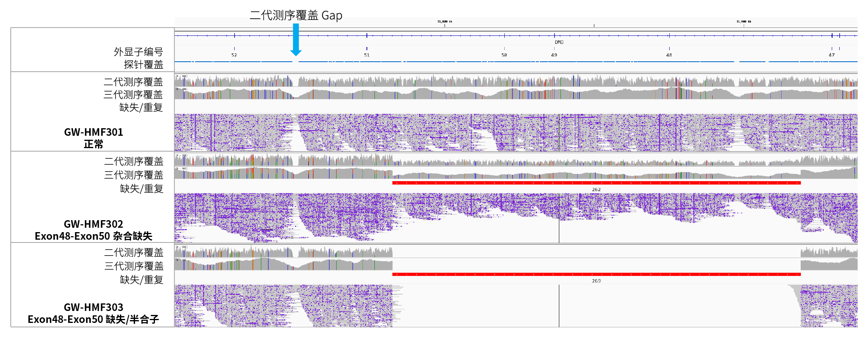The width and height of the screenshot is (868, 344).
Task: Click the "Exon48-Exon50 杂合缺失" description text
Action: 93,236
